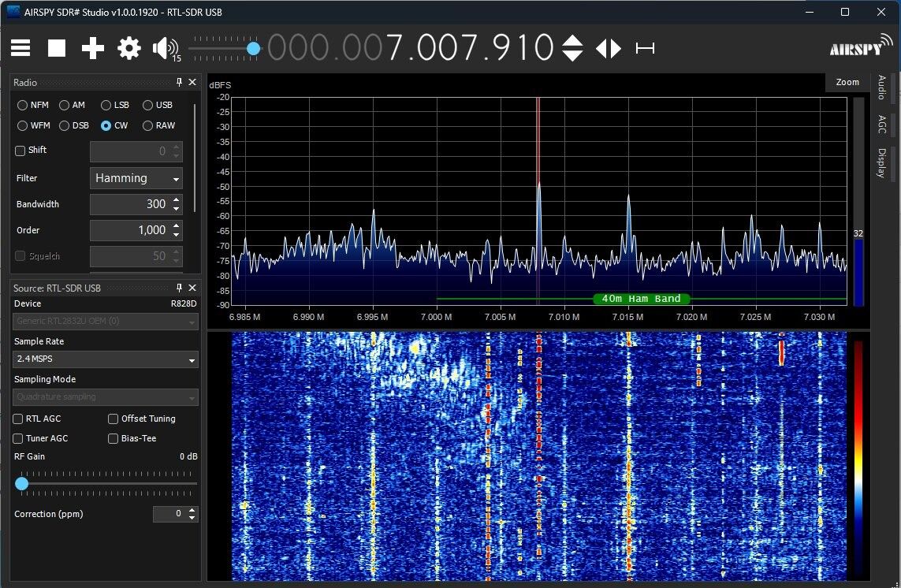Viewport: 901px width, 588px height.
Task: Open the Sample Rate dropdown
Action: point(105,359)
